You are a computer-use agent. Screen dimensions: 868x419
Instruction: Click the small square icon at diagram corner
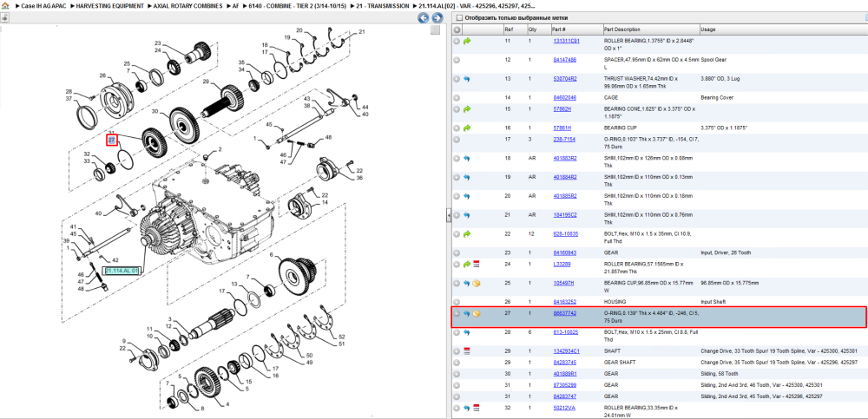tap(435, 29)
